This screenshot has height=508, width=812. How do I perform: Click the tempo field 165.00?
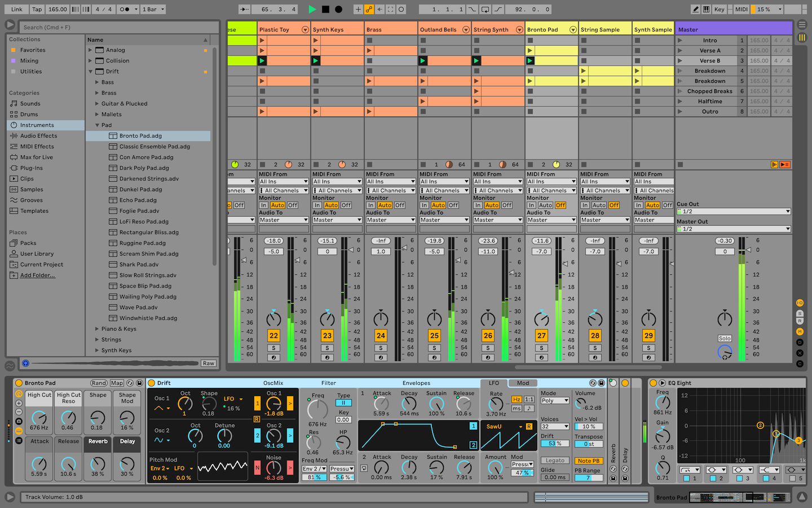[58, 9]
